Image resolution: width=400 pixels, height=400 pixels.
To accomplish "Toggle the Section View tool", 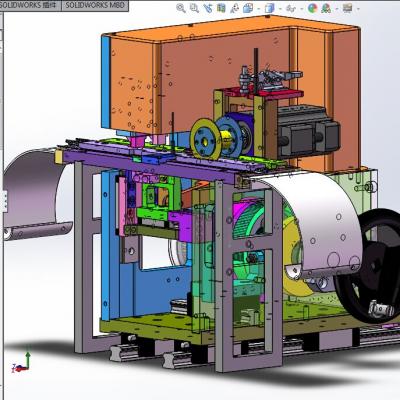I will click(221, 8).
